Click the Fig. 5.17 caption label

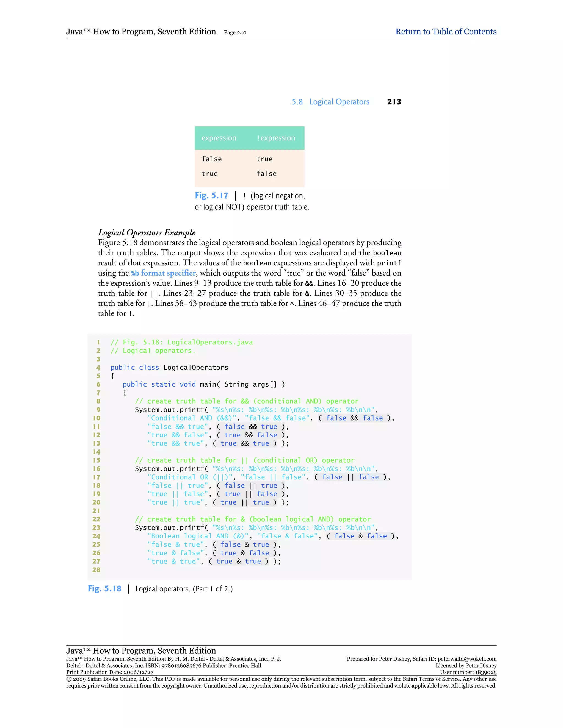[x=211, y=196]
